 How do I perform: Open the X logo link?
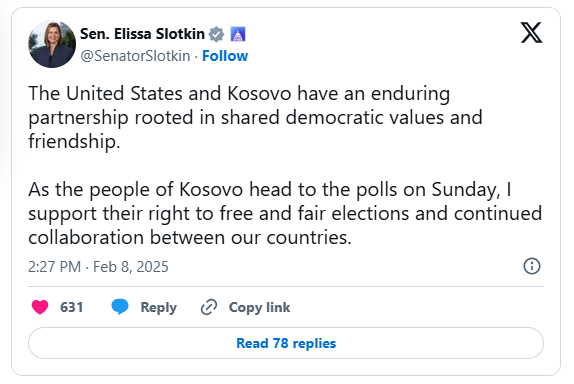coord(532,33)
